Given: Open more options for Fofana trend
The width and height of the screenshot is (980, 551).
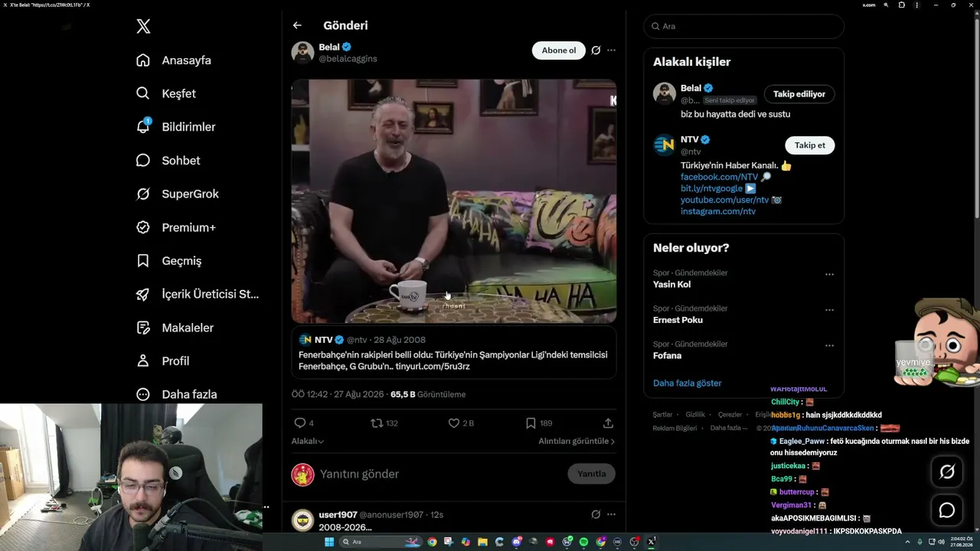Looking at the screenshot, I should [x=829, y=345].
